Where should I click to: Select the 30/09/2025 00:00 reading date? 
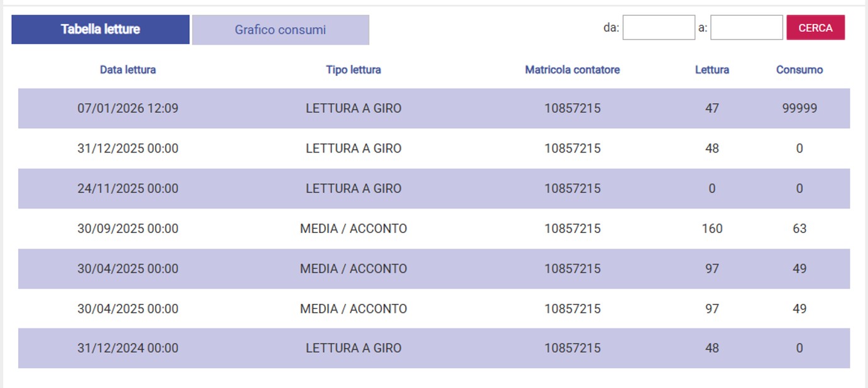tap(127, 229)
